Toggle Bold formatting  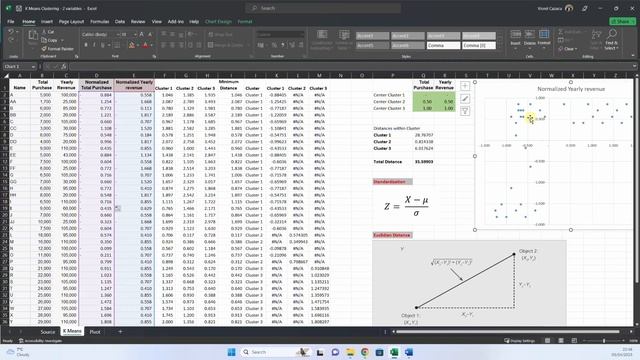[86, 45]
